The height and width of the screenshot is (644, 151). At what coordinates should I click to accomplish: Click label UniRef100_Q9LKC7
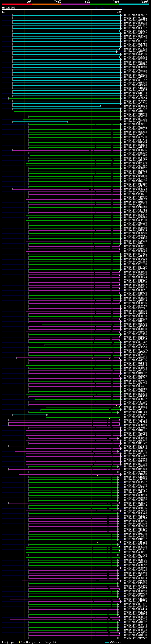pyautogui.click(x=135, y=161)
